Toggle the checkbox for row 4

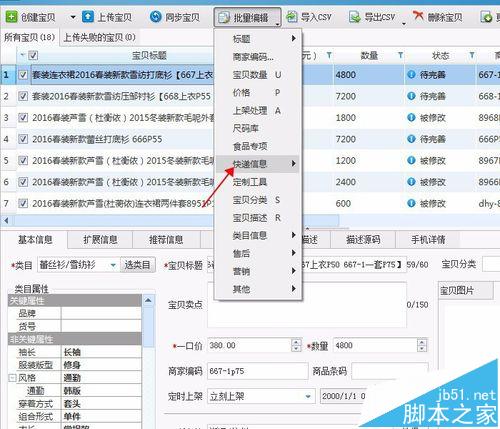(x=23, y=139)
